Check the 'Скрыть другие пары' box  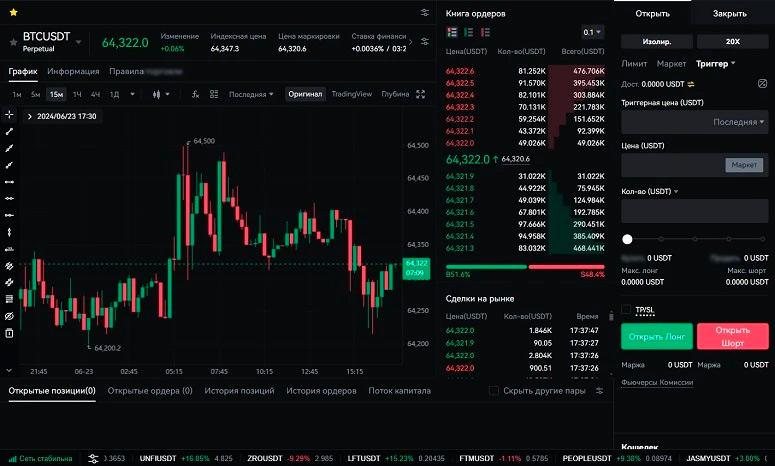pos(493,391)
